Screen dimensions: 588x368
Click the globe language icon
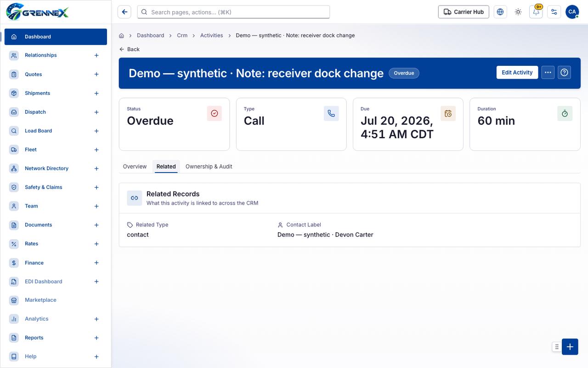click(500, 12)
